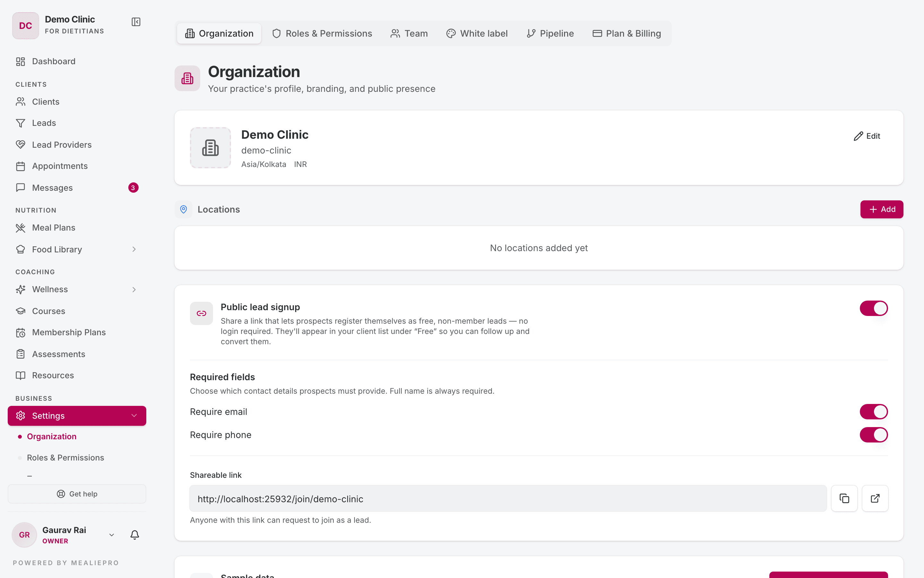Screen dimensions: 924x578
Task: Select Organization sidebar subitem
Action: [52, 436]
